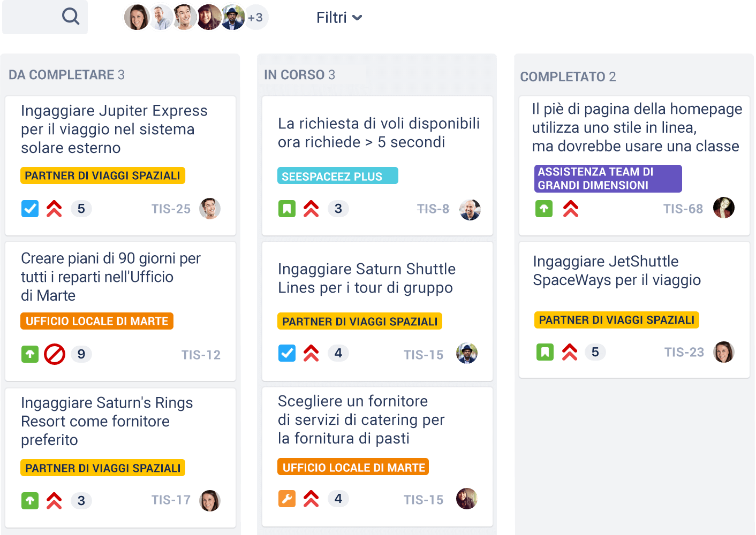This screenshot has width=756, height=535.
Task: Toggle the blue task checkbox on TIS-25
Action: (x=30, y=209)
